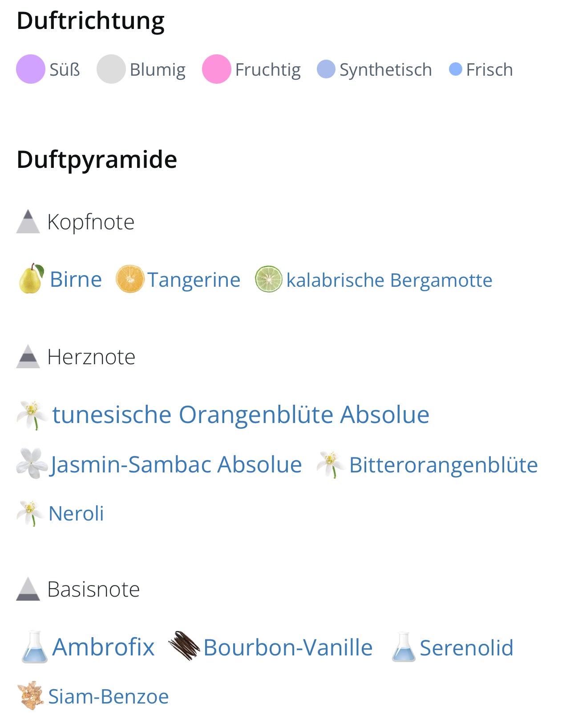The height and width of the screenshot is (728, 574).
Task: Click the blossom icon next to Neroli
Action: click(x=30, y=513)
